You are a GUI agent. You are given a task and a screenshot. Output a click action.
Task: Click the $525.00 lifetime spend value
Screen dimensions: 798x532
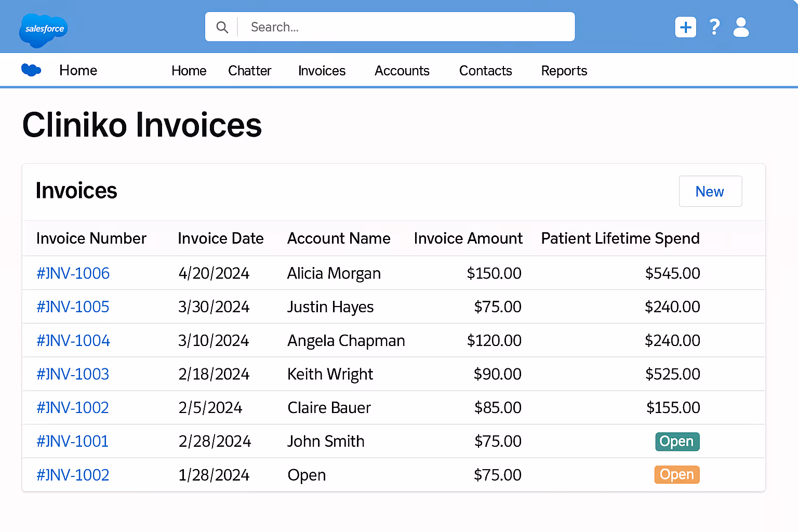673,374
